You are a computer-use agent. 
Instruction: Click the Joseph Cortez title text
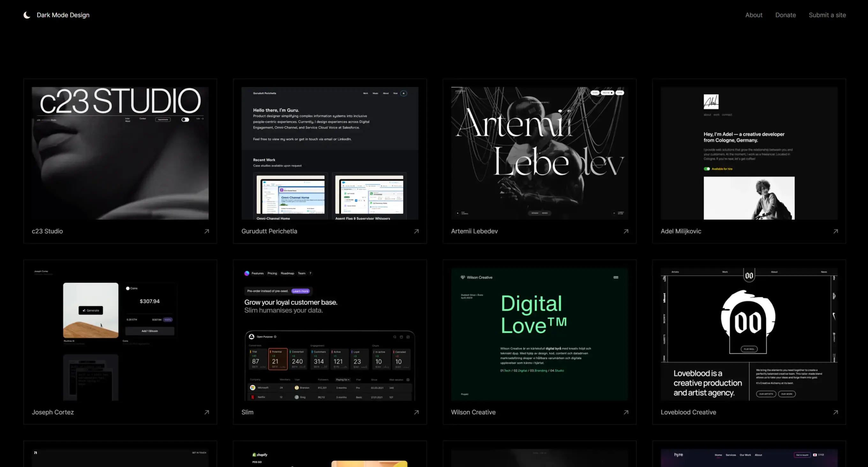[x=53, y=412]
